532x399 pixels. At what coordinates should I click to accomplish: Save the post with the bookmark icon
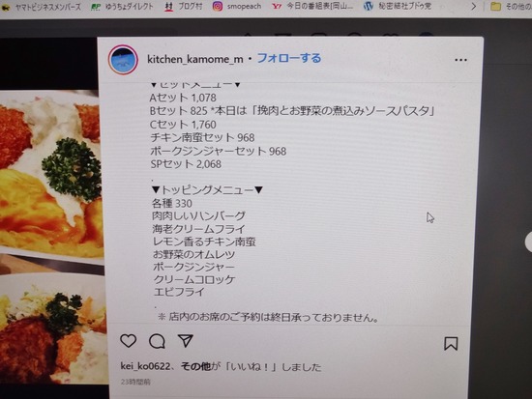[451, 343]
